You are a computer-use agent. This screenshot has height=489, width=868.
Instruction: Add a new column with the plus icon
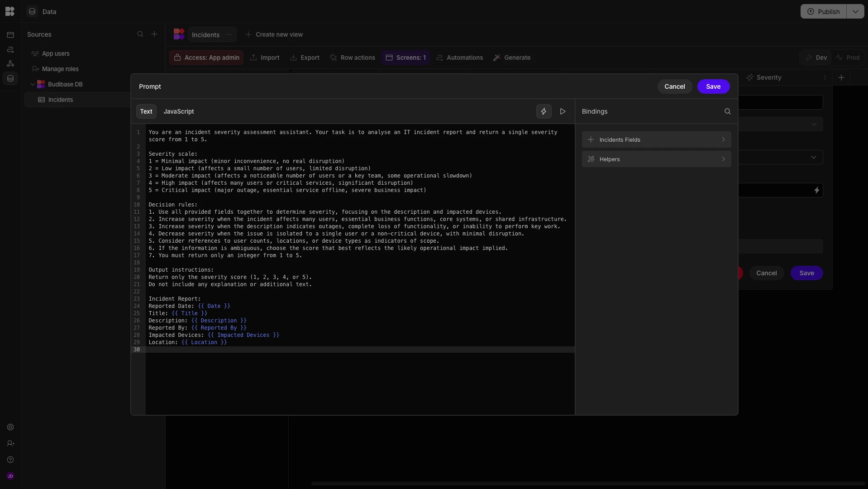point(841,77)
